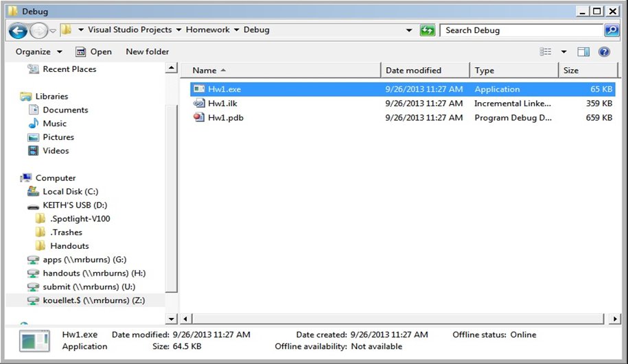Click the Hw1.pdb file name

click(226, 118)
